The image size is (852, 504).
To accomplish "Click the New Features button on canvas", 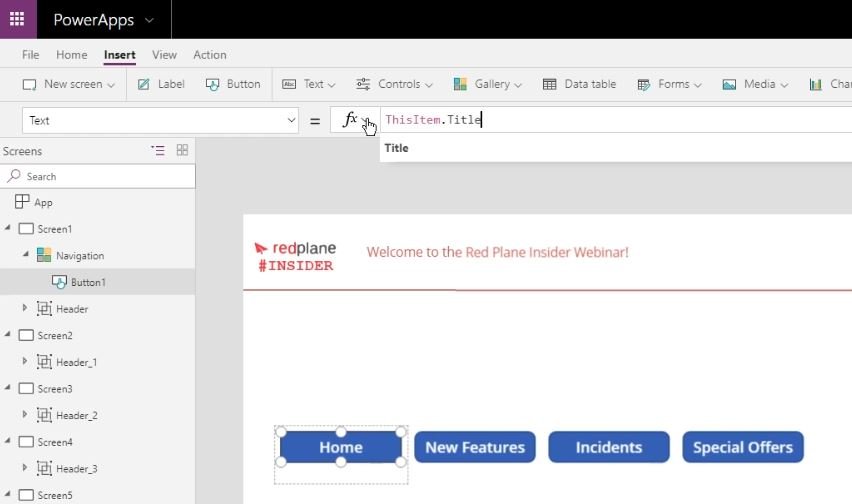I will pos(475,447).
